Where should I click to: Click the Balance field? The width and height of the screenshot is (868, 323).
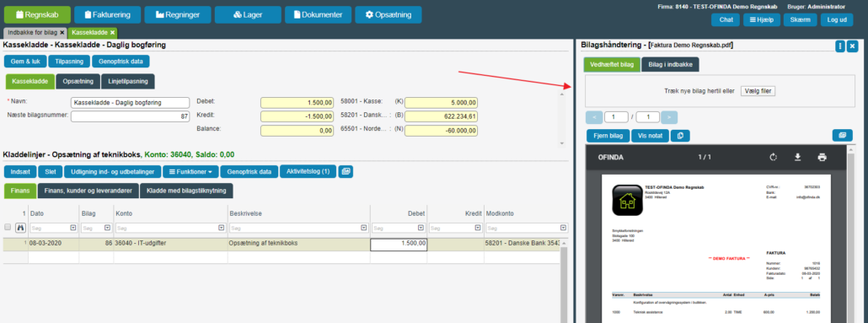[297, 130]
